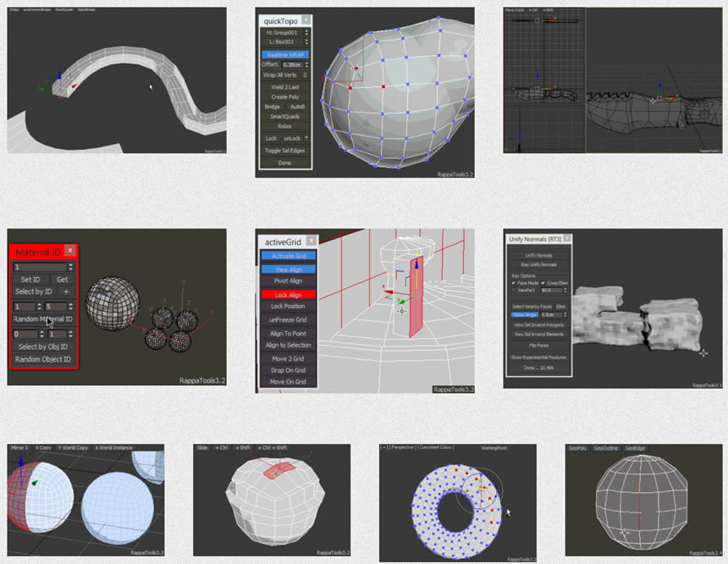
Task: Click the Lock button in quickTopo
Action: (271, 138)
